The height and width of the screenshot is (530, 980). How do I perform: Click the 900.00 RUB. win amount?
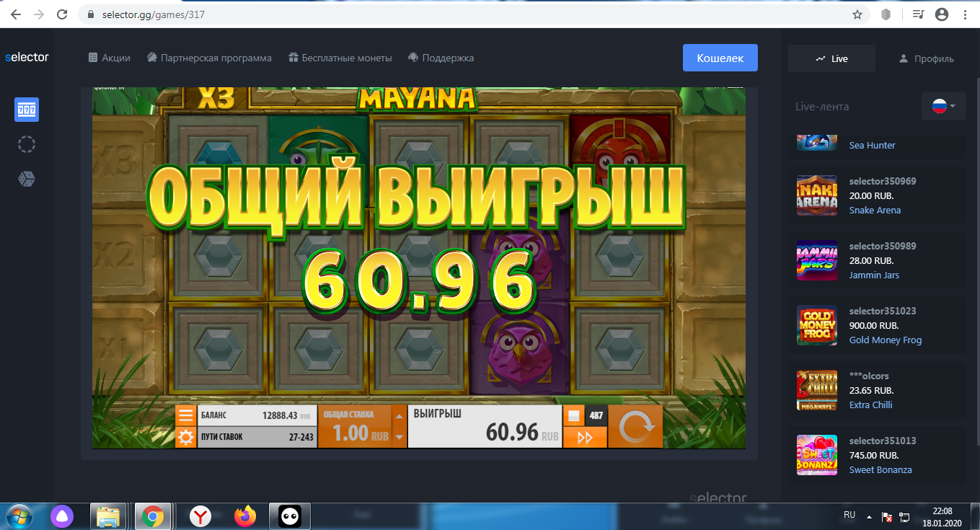tap(874, 325)
